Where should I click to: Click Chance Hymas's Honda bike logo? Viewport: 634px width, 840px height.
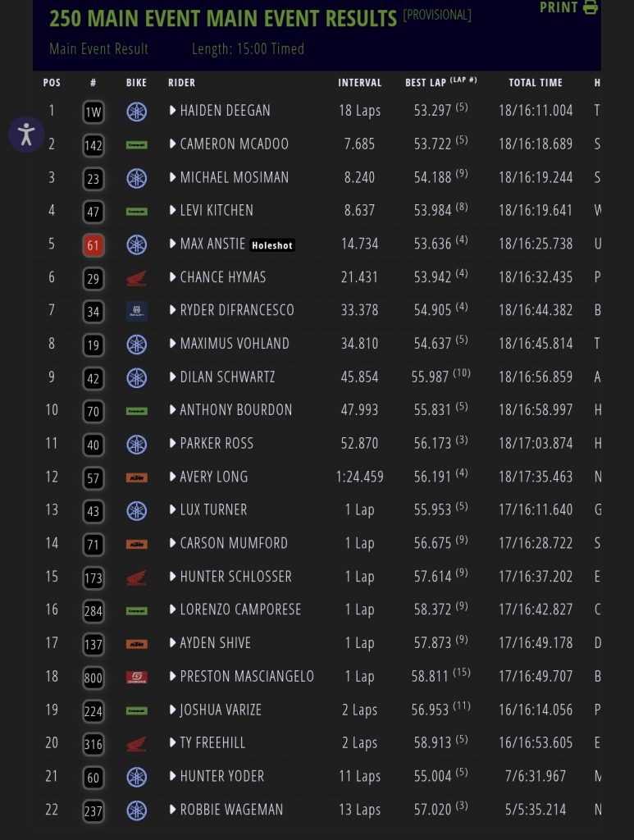click(136, 278)
